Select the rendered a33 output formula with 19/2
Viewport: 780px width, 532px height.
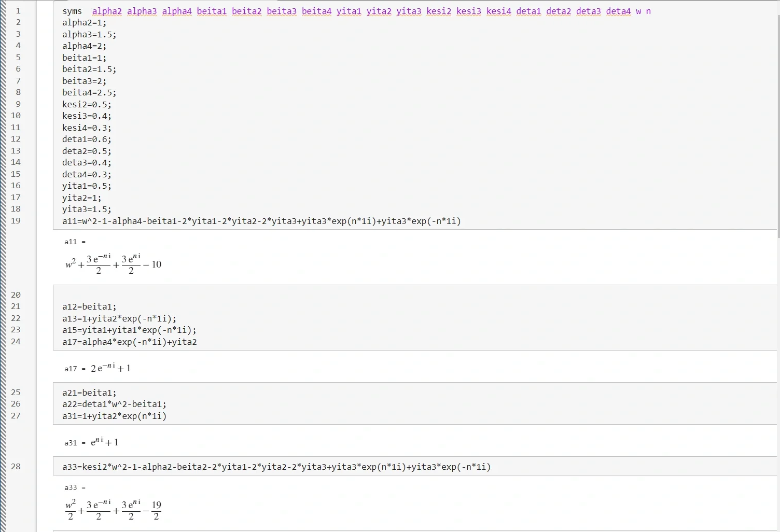114,510
